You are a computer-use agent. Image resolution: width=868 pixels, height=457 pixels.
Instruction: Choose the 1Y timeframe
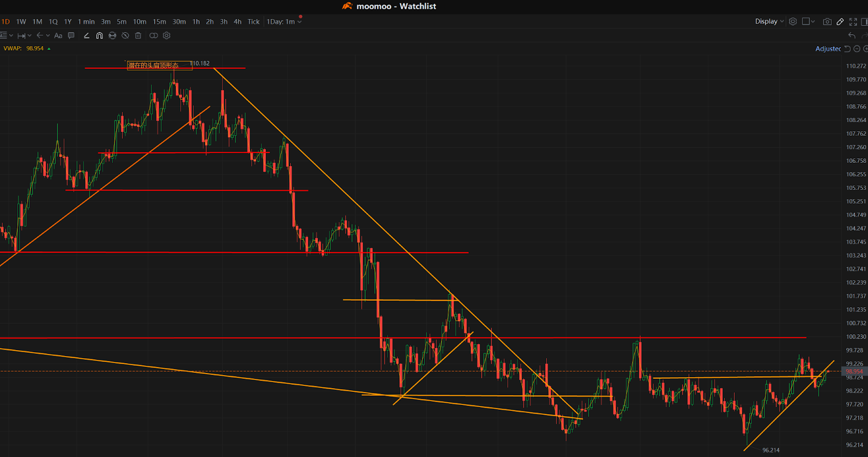coord(68,22)
